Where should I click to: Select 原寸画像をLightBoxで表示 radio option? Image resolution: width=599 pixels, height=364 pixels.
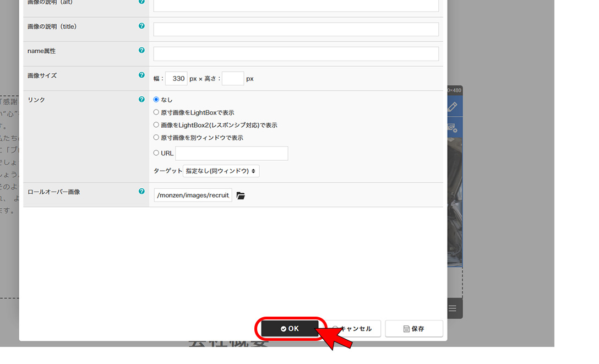156,112
